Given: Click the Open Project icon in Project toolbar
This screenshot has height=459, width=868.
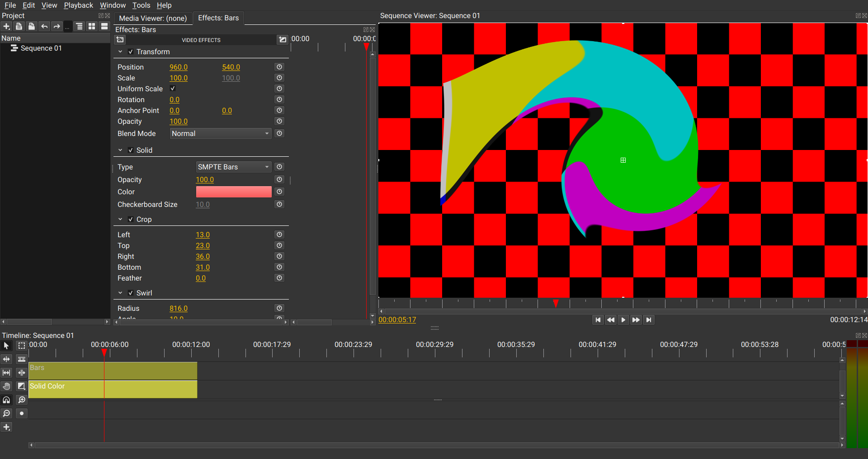Looking at the screenshot, I should [x=19, y=26].
